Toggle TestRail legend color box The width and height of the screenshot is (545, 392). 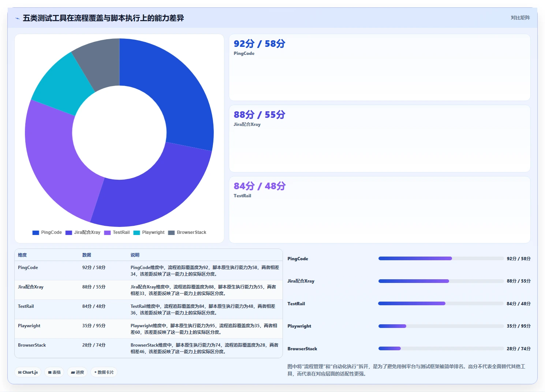click(107, 232)
